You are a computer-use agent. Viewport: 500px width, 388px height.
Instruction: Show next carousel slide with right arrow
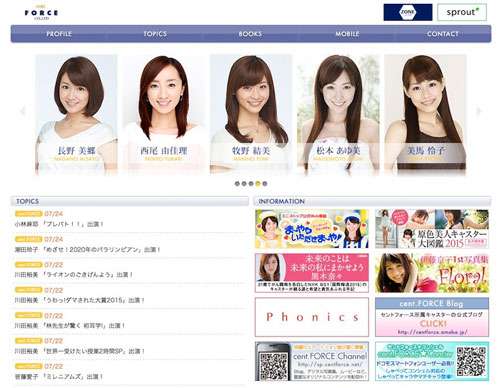[x=479, y=111]
